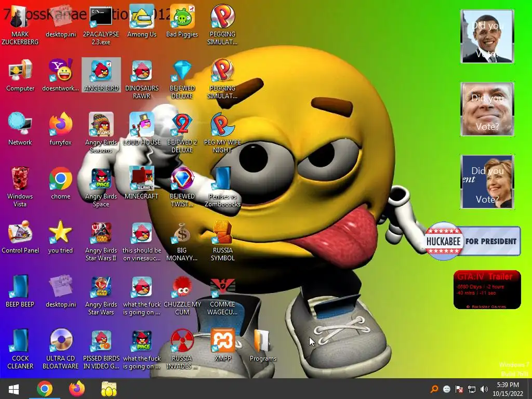The image size is (532, 399).
Task: Launch Chrome from the taskbar
Action: (x=45, y=389)
